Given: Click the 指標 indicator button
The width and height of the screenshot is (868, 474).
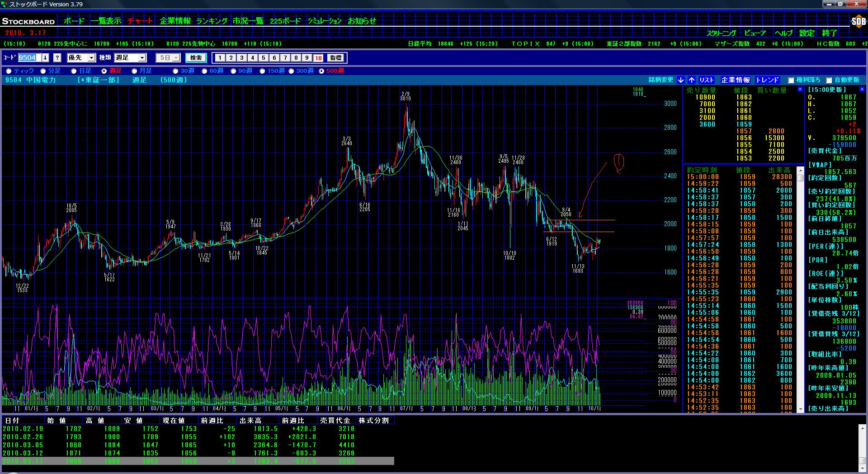Looking at the screenshot, I should pyautogui.click(x=335, y=58).
